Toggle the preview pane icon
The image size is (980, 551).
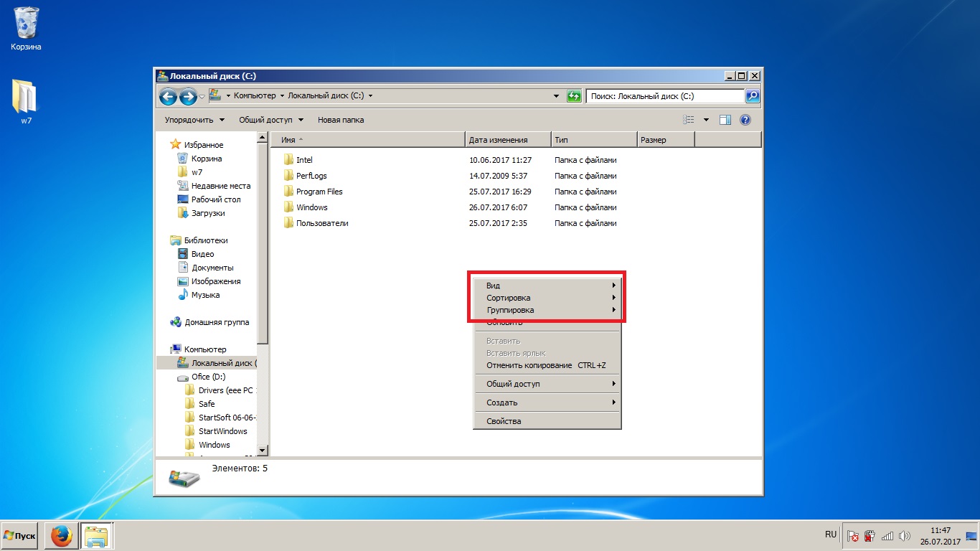[725, 120]
